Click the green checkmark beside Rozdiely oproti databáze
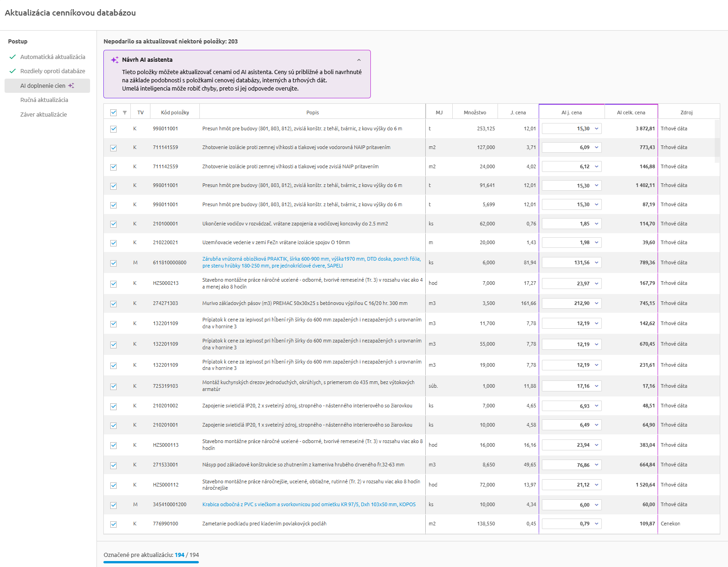The height and width of the screenshot is (567, 728). pos(13,71)
